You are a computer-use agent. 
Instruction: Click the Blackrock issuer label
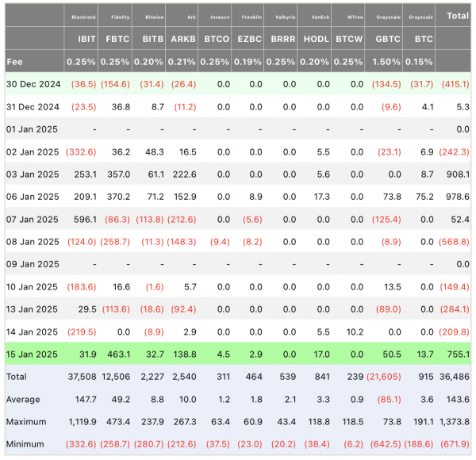pyautogui.click(x=84, y=17)
